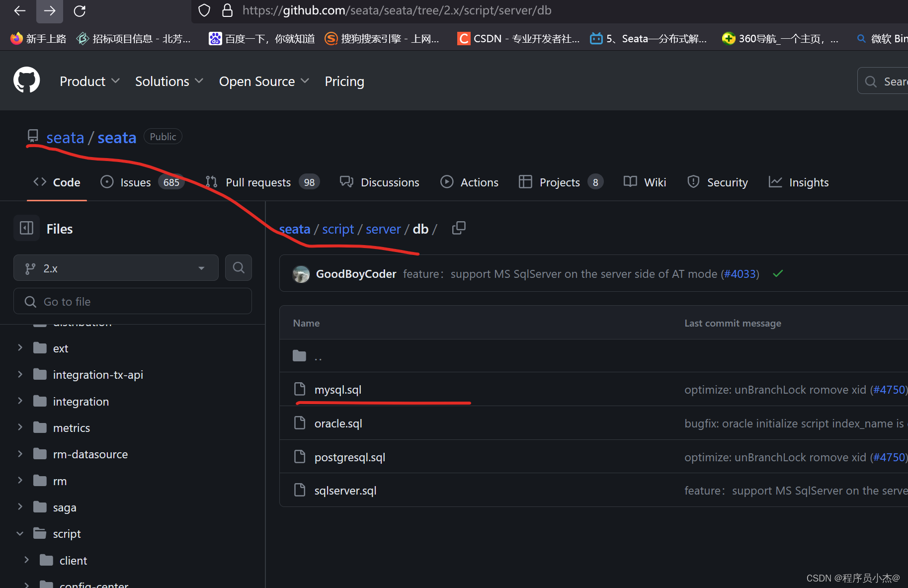The height and width of the screenshot is (588, 908).
Task: Expand the rm-datasource folder chevron
Action: point(20,453)
